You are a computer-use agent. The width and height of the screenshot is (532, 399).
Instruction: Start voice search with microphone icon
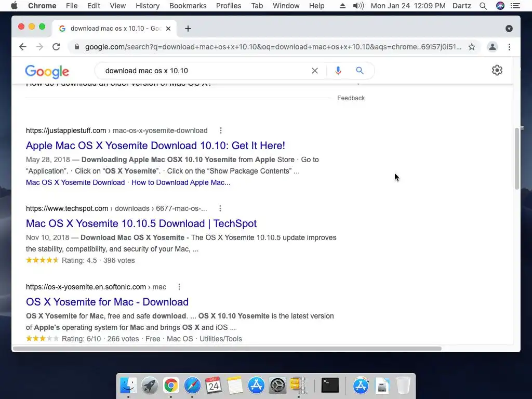[338, 71]
